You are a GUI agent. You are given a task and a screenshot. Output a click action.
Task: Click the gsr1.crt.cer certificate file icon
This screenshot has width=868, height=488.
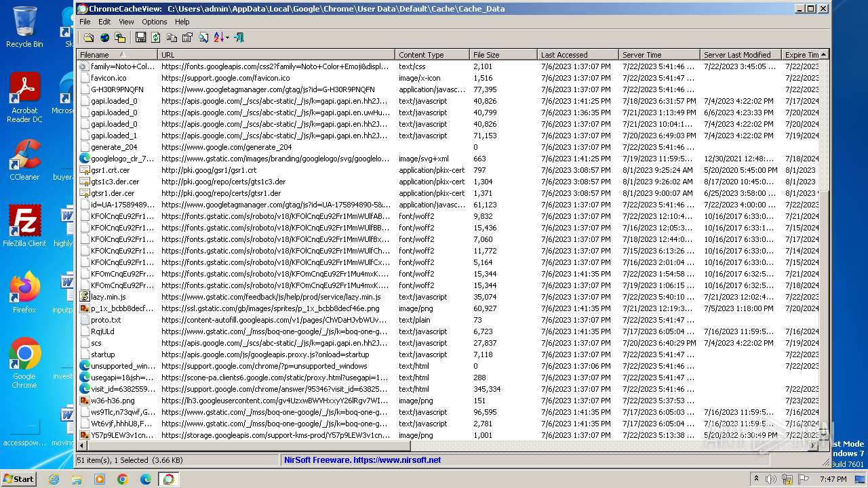click(85, 170)
